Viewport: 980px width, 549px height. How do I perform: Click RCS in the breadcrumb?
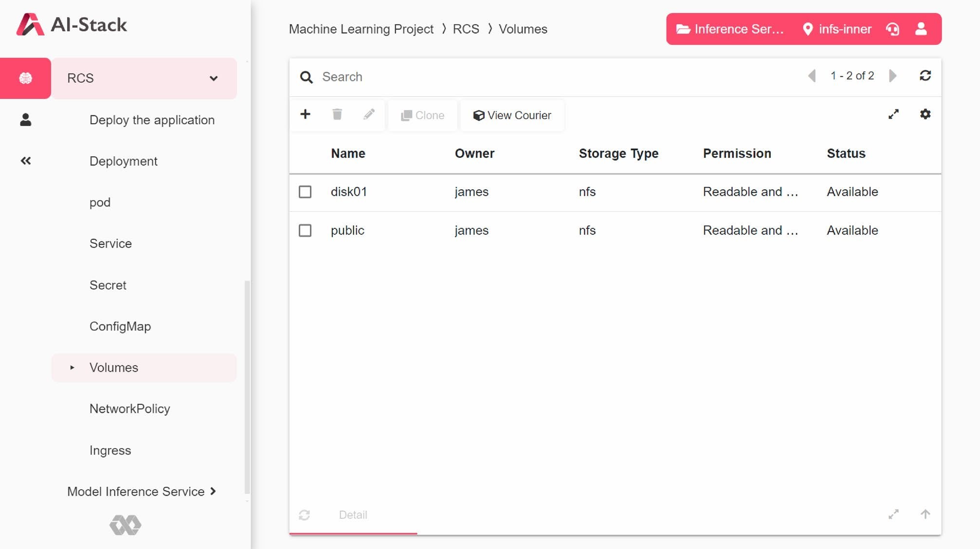[x=466, y=29]
